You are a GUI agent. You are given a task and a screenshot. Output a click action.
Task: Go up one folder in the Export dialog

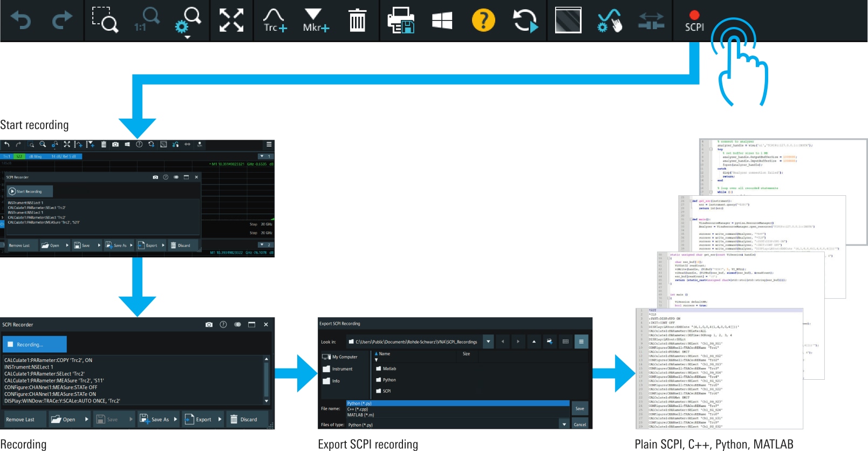coord(534,341)
